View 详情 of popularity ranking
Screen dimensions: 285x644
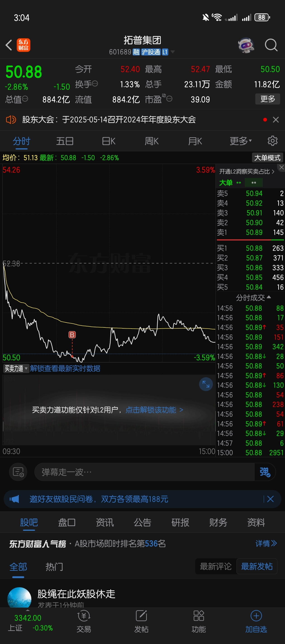click(x=266, y=543)
